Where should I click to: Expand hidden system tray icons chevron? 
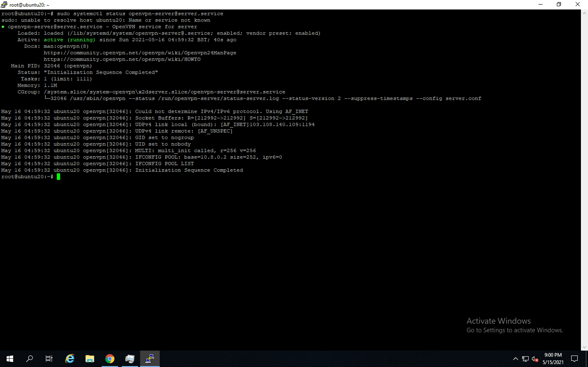(x=515, y=359)
